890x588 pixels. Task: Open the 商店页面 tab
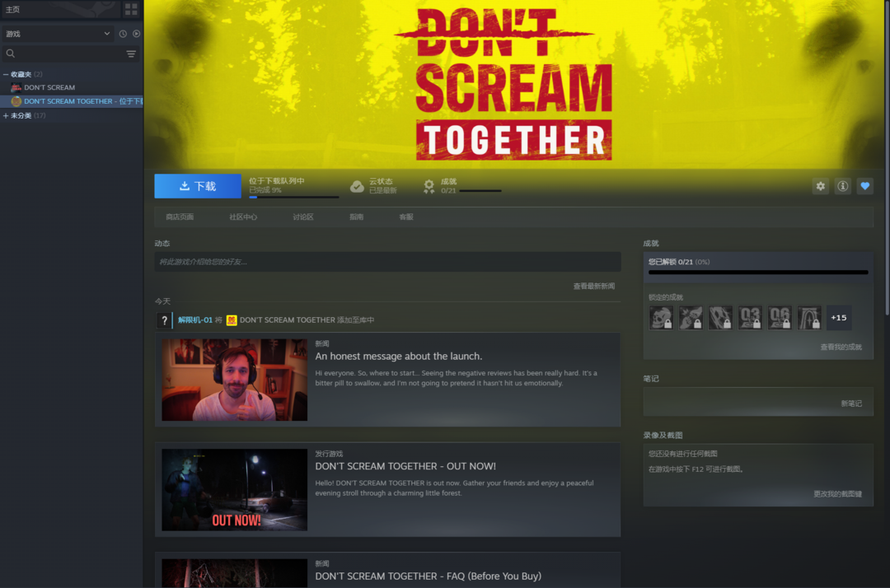pyautogui.click(x=179, y=217)
